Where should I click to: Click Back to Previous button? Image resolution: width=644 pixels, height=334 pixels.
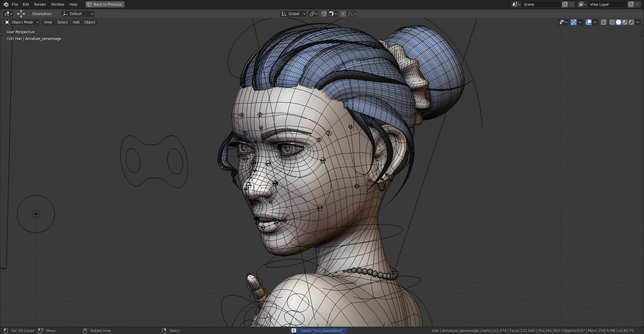[x=105, y=4]
